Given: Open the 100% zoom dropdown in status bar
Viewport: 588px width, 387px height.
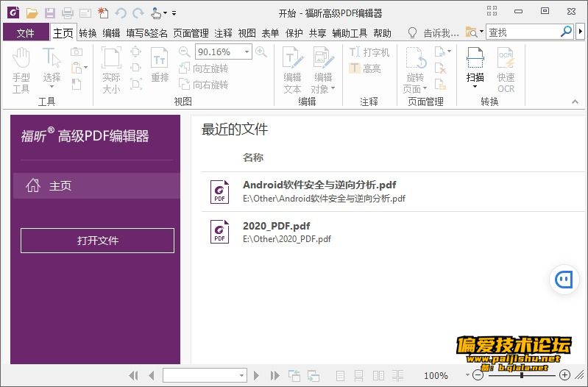Looking at the screenshot, I should click(467, 375).
